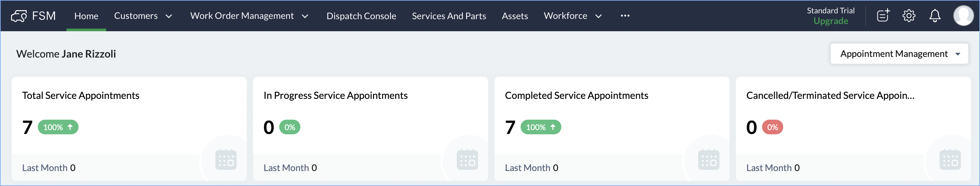980x186 pixels.
Task: Expand the Work Order Management chevron
Action: (305, 16)
